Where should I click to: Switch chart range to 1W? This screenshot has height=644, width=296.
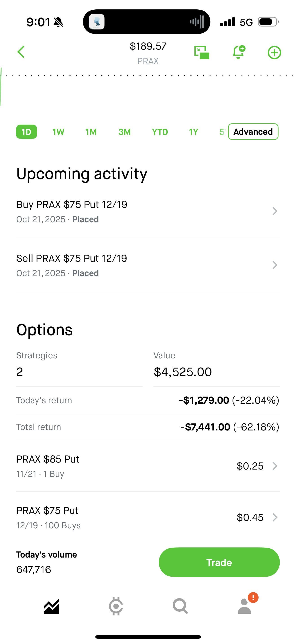tap(58, 132)
